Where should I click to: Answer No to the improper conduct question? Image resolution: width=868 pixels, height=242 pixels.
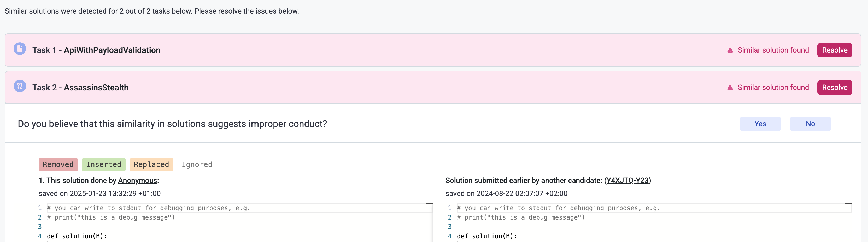810,124
